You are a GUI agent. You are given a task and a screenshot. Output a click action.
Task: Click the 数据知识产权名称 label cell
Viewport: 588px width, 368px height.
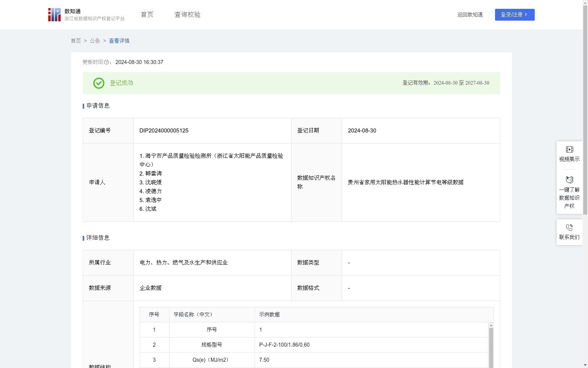tap(316, 183)
